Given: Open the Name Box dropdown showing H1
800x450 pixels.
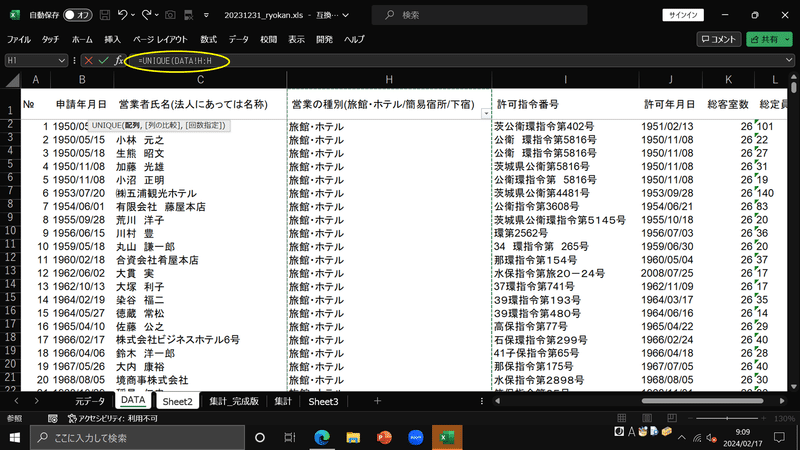Looking at the screenshot, I should point(62,61).
